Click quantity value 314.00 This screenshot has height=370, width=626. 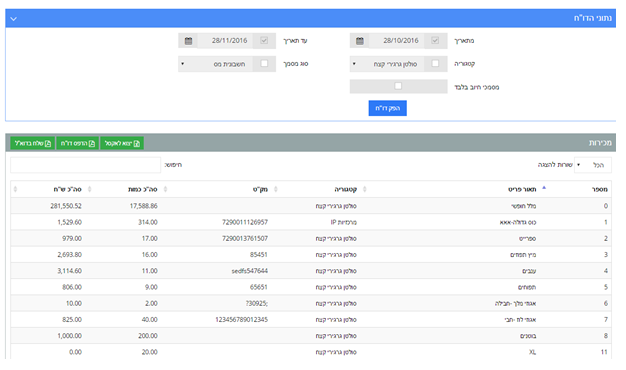click(148, 222)
